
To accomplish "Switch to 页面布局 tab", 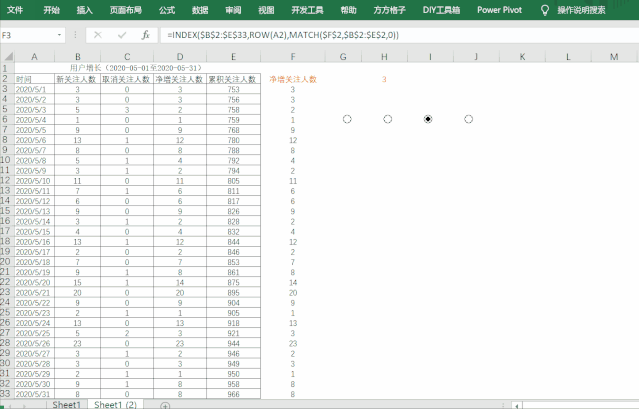I will coord(126,10).
